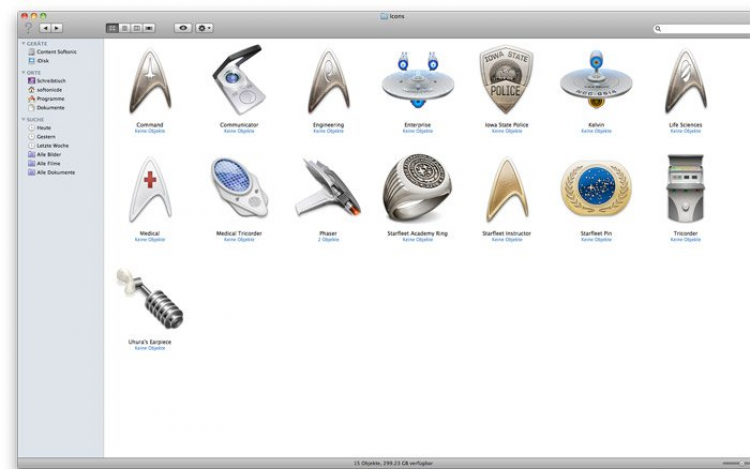
Task: Select the Phaser icon
Action: [x=328, y=188]
